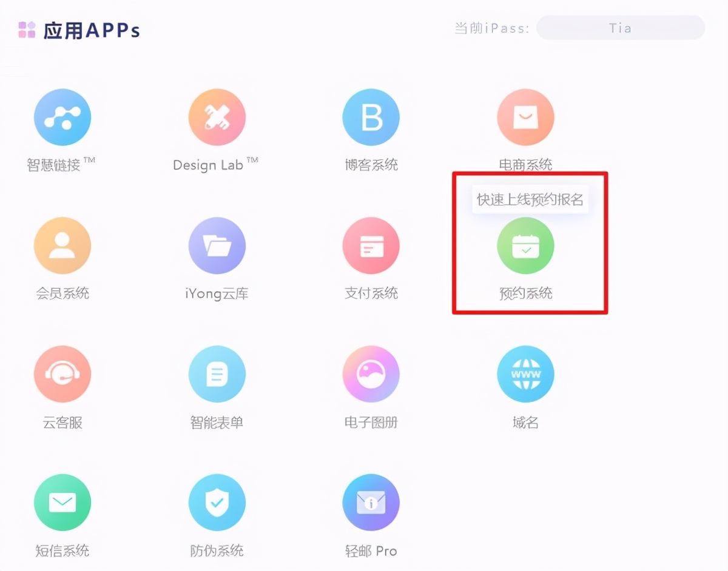This screenshot has height=571, width=728.
Task: Open the 短信系统 envelope icon
Action: [x=62, y=503]
